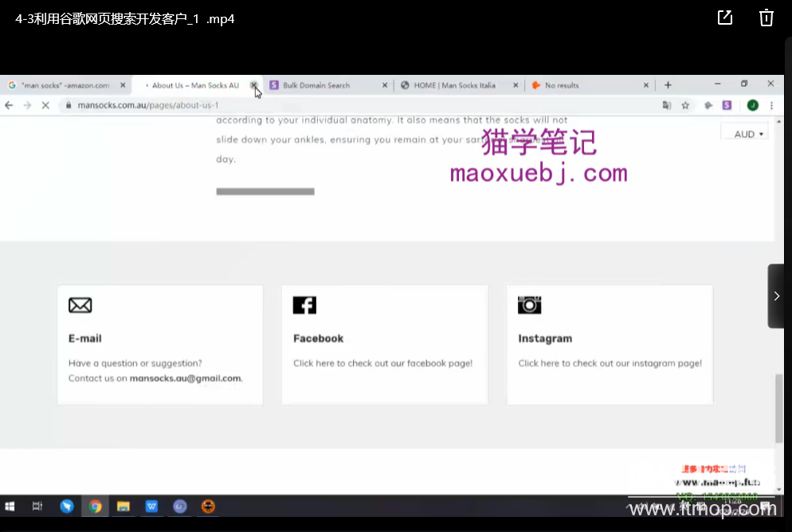Click the Chrome profile avatar icon
This screenshot has width=792, height=532.
752,105
